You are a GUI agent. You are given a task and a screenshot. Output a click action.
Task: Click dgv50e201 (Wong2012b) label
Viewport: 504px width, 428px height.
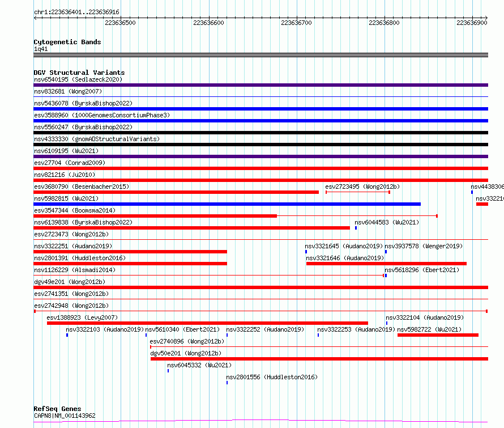(x=186, y=353)
